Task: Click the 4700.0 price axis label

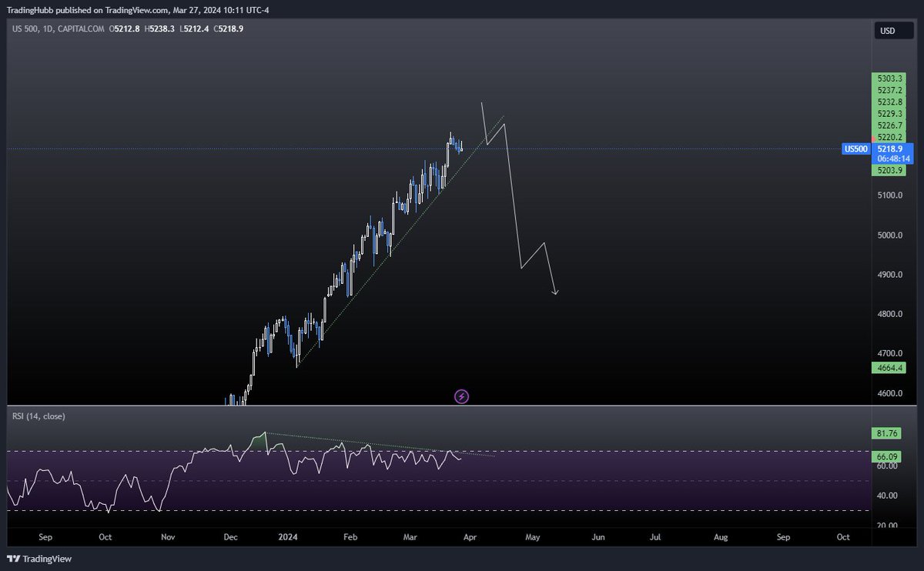Action: click(x=890, y=354)
